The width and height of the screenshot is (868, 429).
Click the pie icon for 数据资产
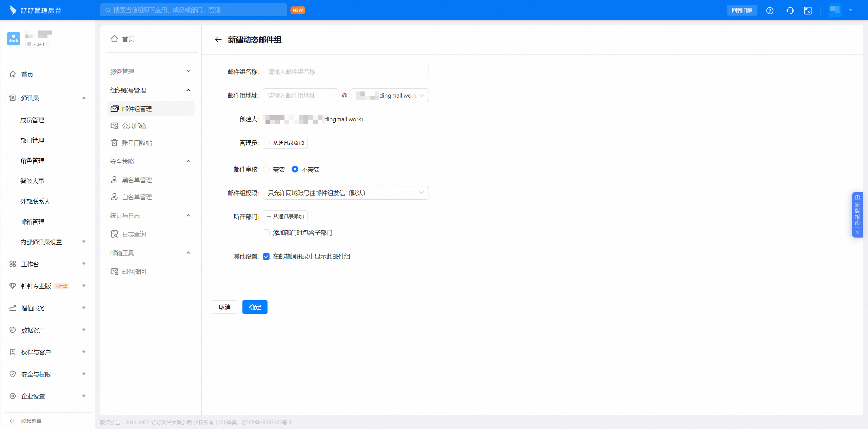[13, 330]
